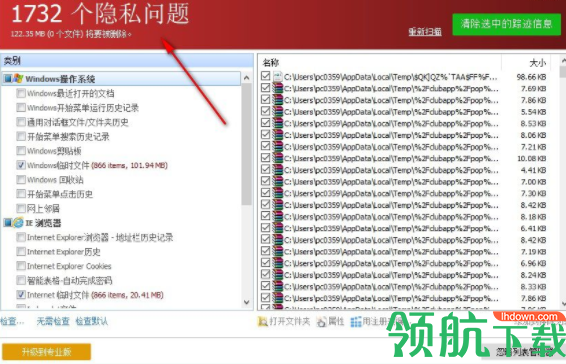The width and height of the screenshot is (566, 364).
Task: Click category list scrollbar down arrow
Action: point(247,302)
